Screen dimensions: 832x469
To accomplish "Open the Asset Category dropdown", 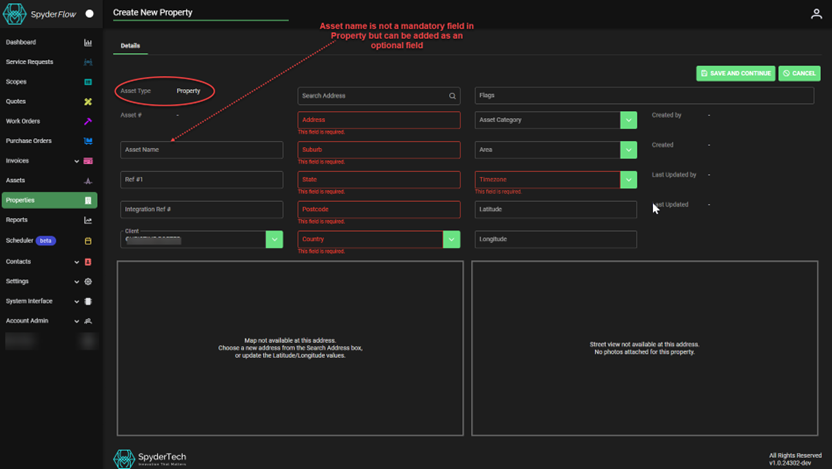I will coord(628,120).
